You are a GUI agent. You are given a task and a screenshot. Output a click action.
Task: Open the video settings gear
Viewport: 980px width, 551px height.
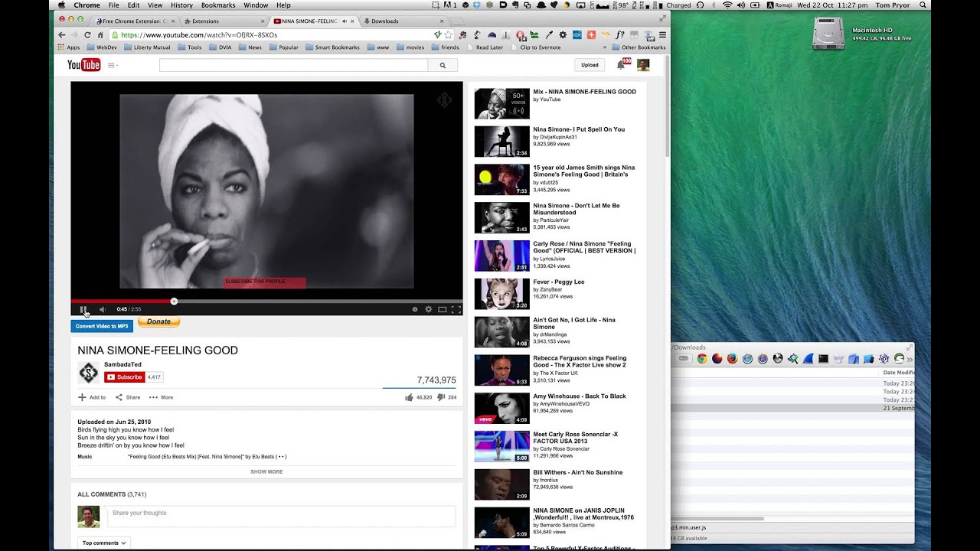[x=429, y=309]
